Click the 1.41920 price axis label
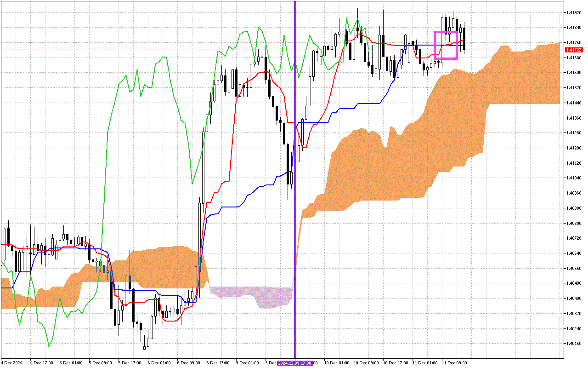 coord(574,13)
